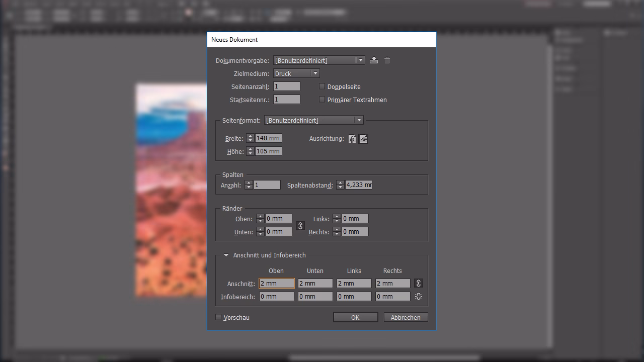Click the delete preset trash icon
Screen dimensions: 644x362
click(386, 60)
